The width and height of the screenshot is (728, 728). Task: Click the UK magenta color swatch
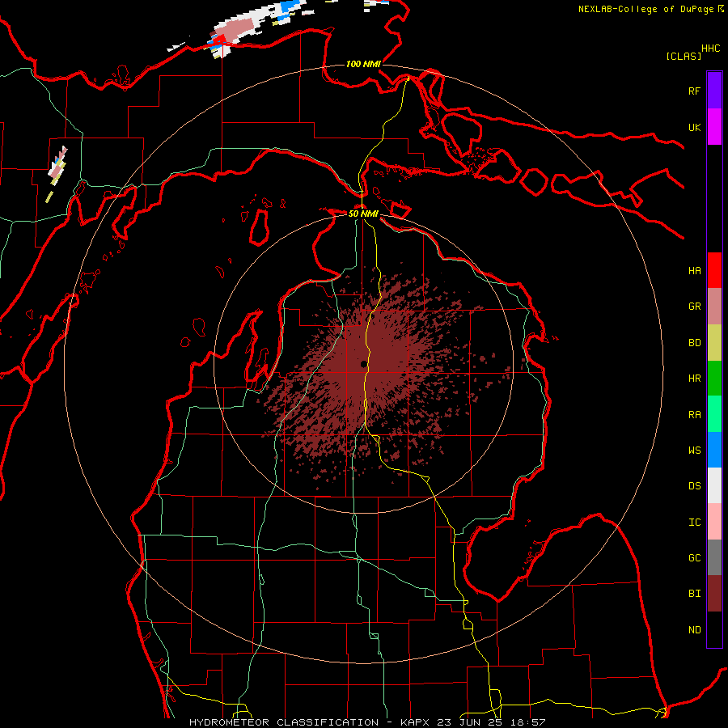714,127
